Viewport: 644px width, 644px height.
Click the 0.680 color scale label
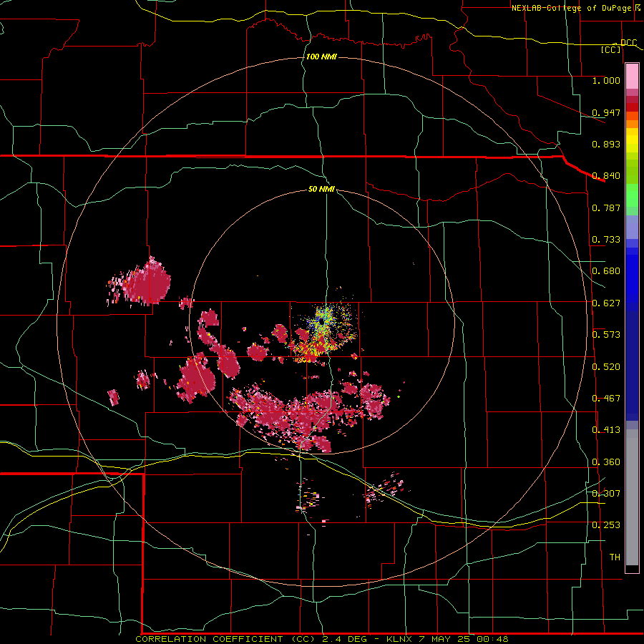[606, 271]
